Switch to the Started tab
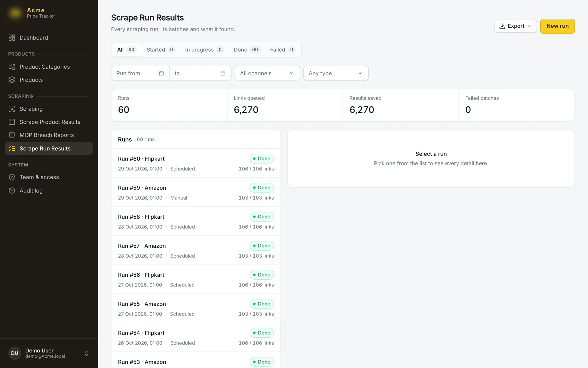Image resolution: width=588 pixels, height=368 pixels. pos(161,50)
